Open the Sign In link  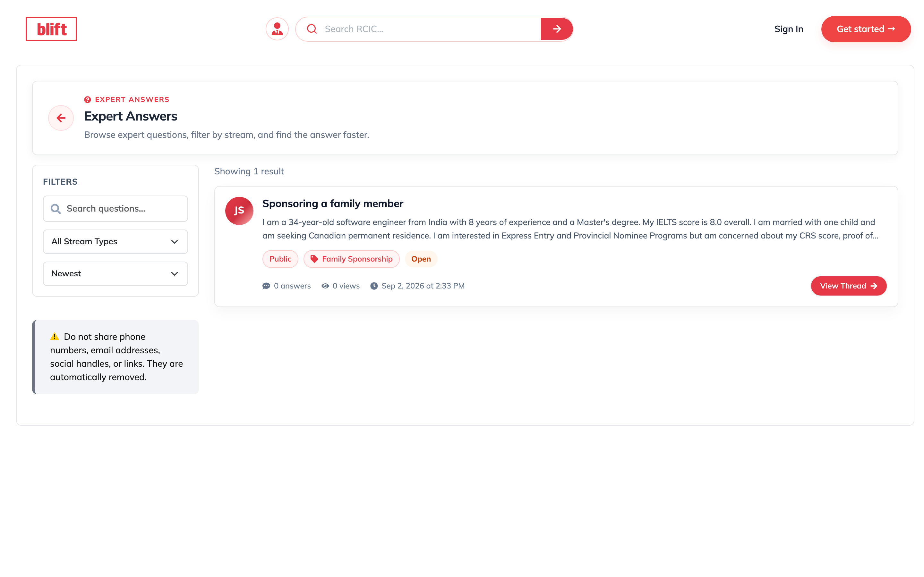coord(789,29)
